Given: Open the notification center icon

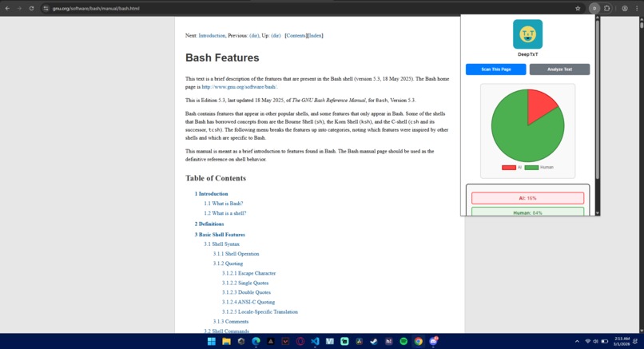Looking at the screenshot, I should point(635,341).
